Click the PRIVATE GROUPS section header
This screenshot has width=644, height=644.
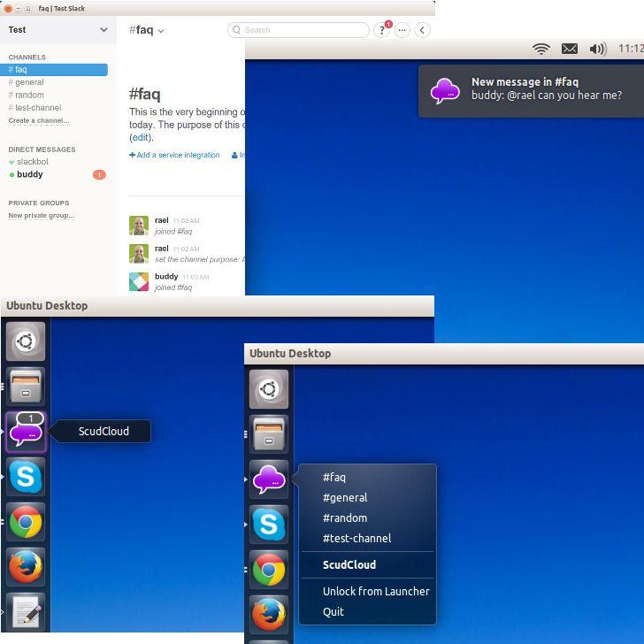point(39,203)
